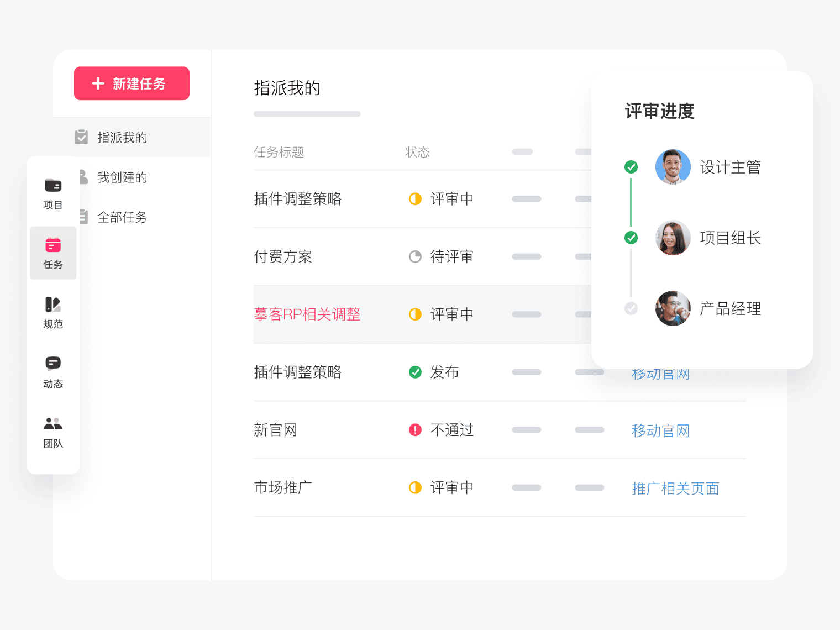Select 我创建的 in the task menu
Image resolution: width=840 pixels, height=630 pixels.
122,177
